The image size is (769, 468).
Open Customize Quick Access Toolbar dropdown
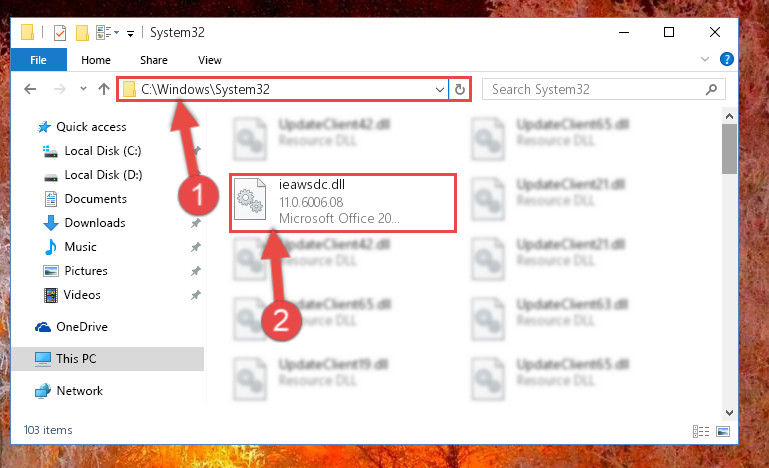coord(130,33)
